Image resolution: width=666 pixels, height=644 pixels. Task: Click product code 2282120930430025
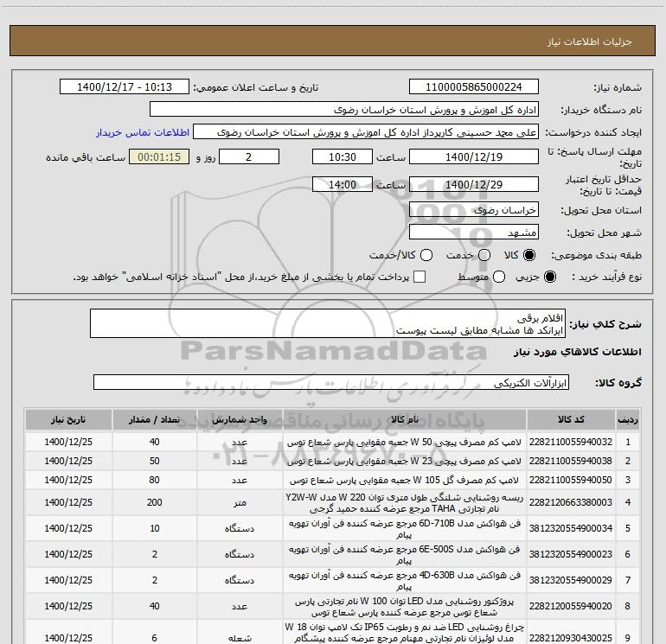[571, 638]
